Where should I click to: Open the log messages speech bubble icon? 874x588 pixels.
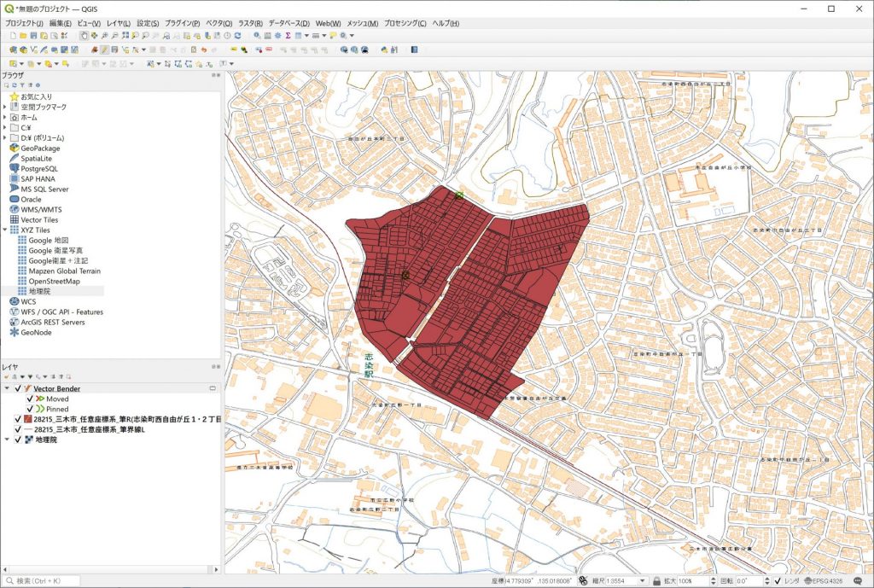click(x=858, y=581)
